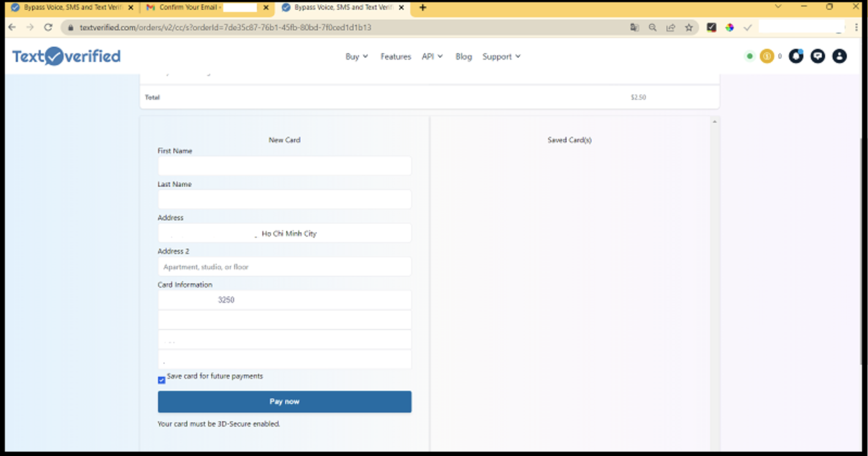
Task: Click the gold credits coin icon
Action: [x=767, y=56]
